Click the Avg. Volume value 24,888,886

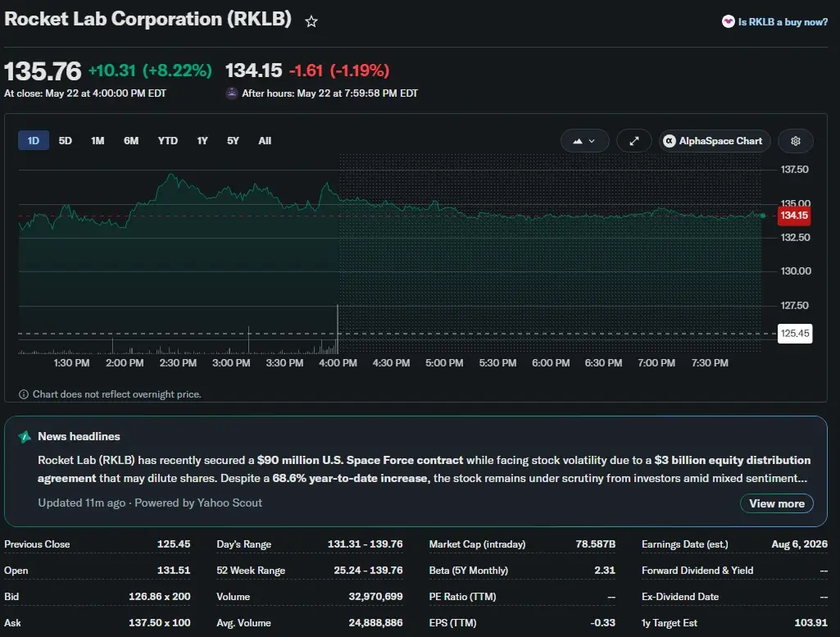coord(375,622)
